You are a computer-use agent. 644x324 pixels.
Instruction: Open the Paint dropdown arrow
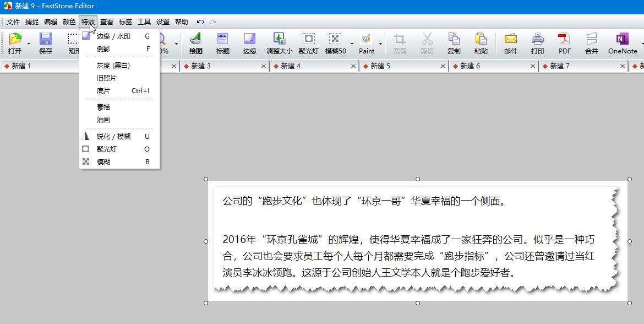(x=380, y=43)
